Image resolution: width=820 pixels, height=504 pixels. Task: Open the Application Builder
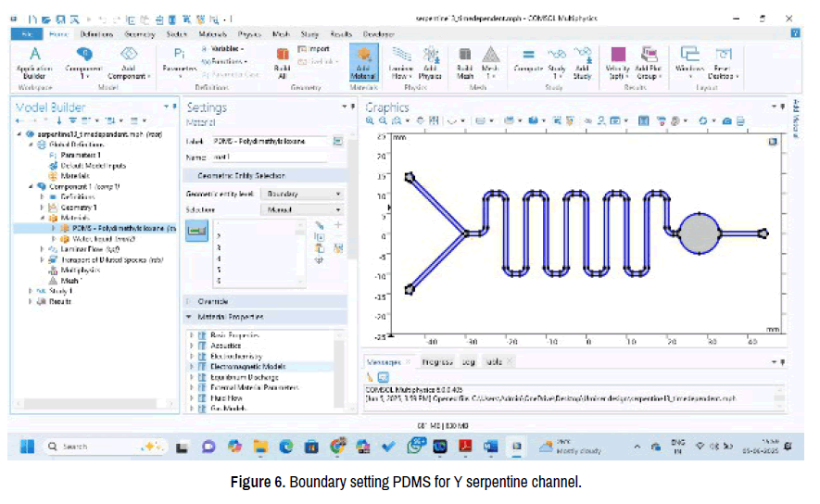coord(34,61)
